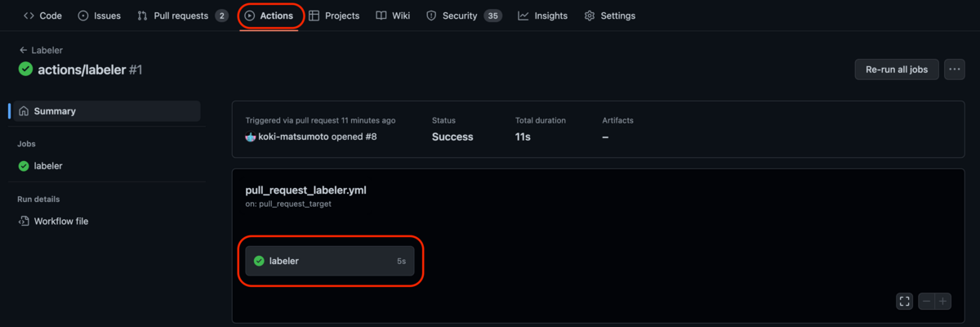Screen dimensions: 980x327
Task: Click the Security count badge 35
Action: [x=492, y=16]
